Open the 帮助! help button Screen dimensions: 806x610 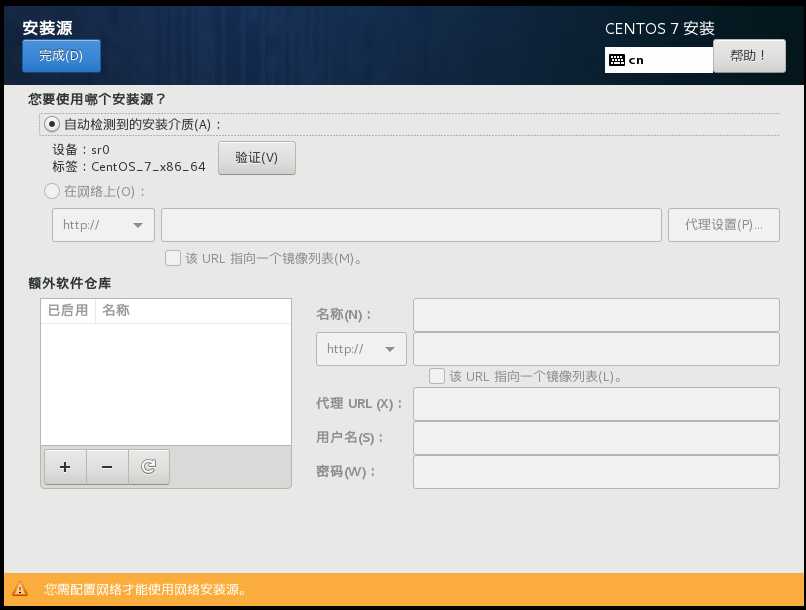[749, 56]
